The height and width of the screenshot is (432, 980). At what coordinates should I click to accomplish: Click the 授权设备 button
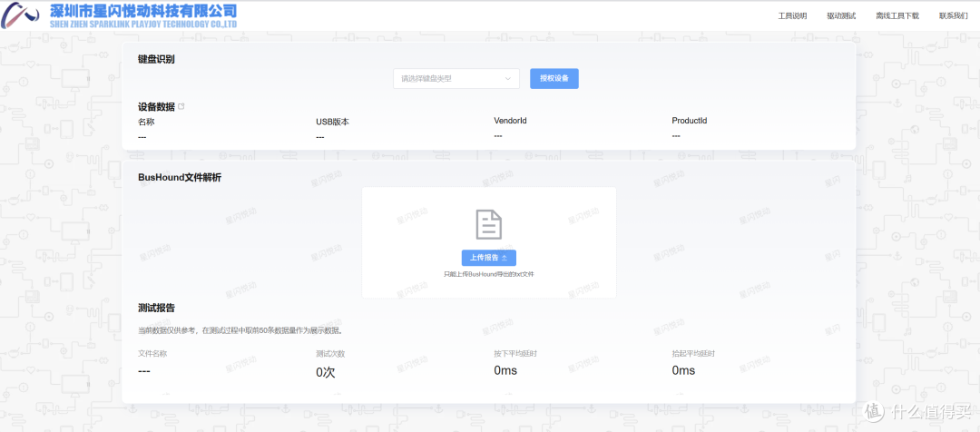(x=554, y=79)
